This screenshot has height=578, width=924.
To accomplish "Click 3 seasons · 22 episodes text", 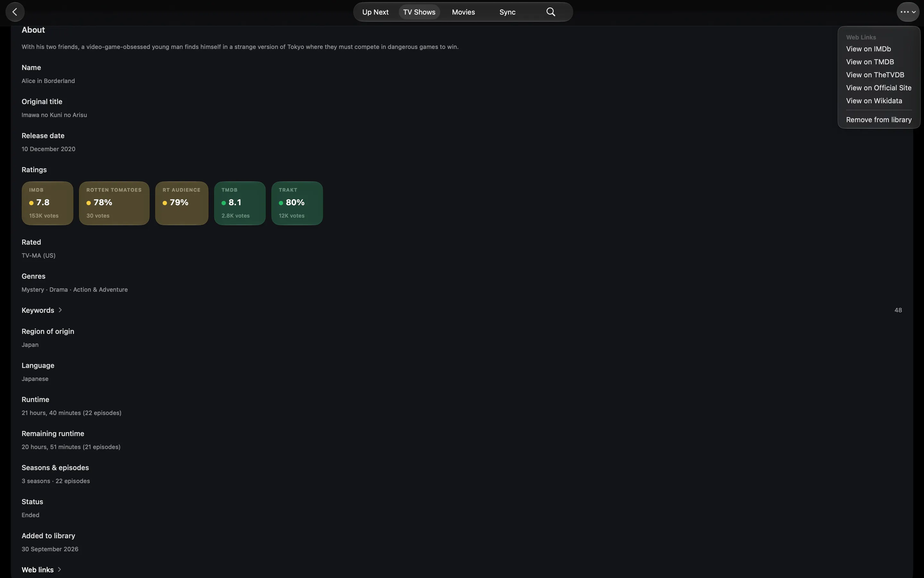I will pos(56,481).
